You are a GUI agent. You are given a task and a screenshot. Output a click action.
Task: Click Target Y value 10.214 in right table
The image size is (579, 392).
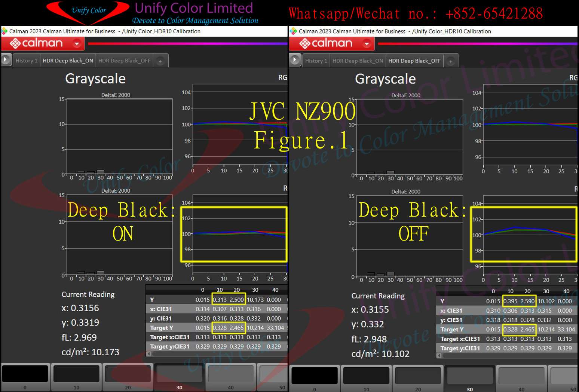point(546,329)
